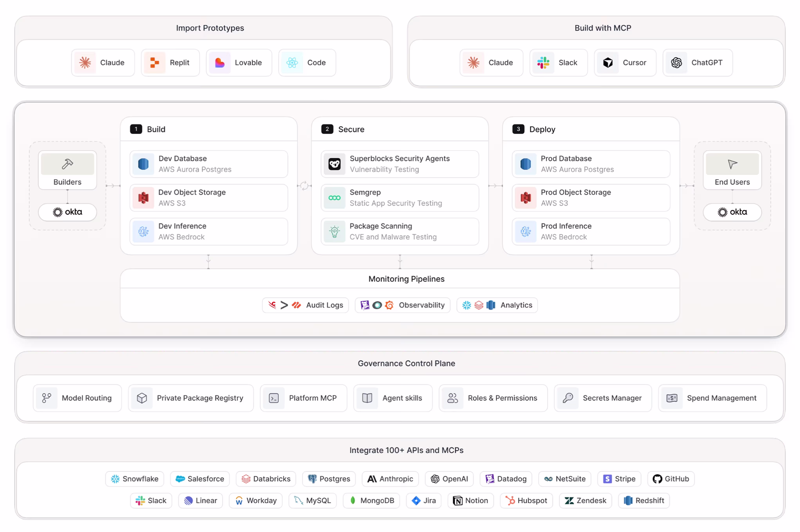
Task: Open the Databricks integration chip
Action: tap(266, 479)
